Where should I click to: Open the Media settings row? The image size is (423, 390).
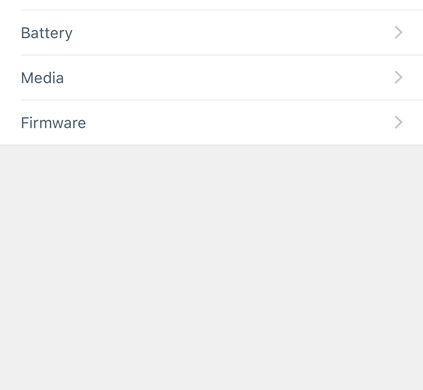pyautogui.click(x=211, y=78)
